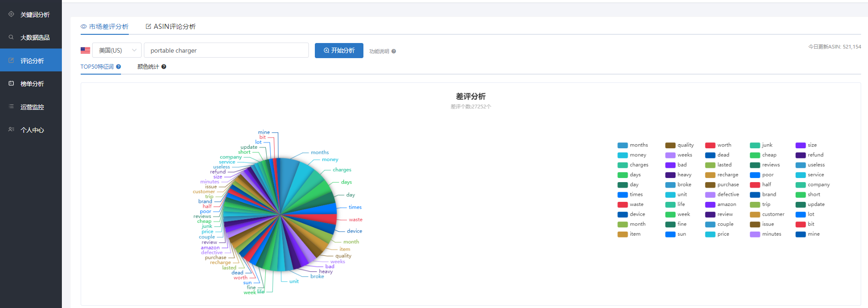Toggle the recharge legend entry
Viewport: 868px width, 308px height.
click(x=722, y=175)
